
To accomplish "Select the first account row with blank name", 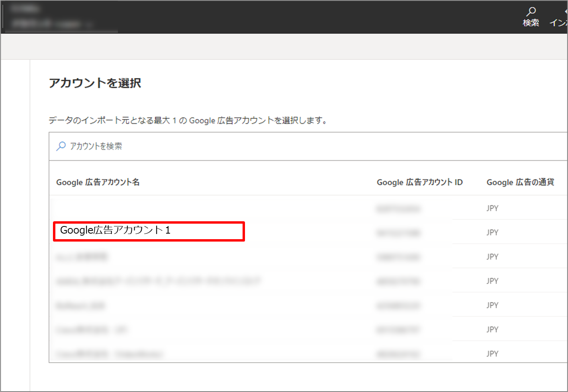I will click(199, 208).
